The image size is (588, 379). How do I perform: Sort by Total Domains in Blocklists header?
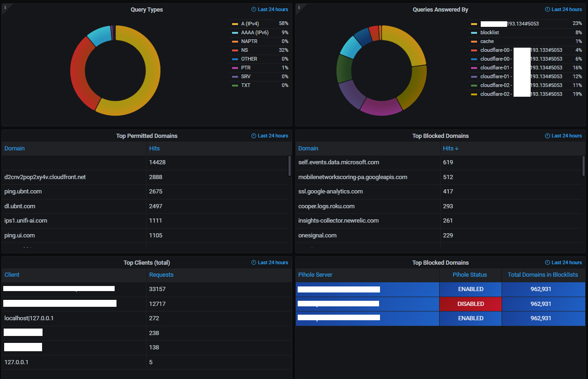pyautogui.click(x=543, y=275)
